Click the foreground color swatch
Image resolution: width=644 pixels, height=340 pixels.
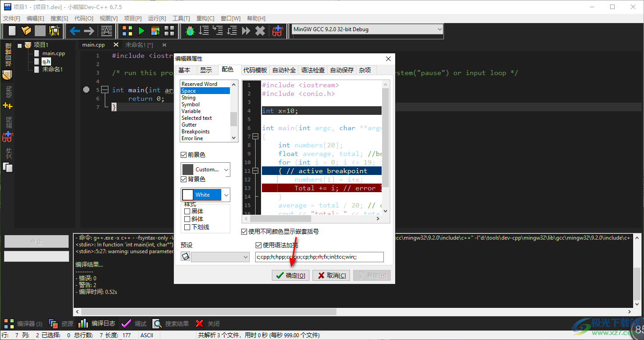point(188,170)
